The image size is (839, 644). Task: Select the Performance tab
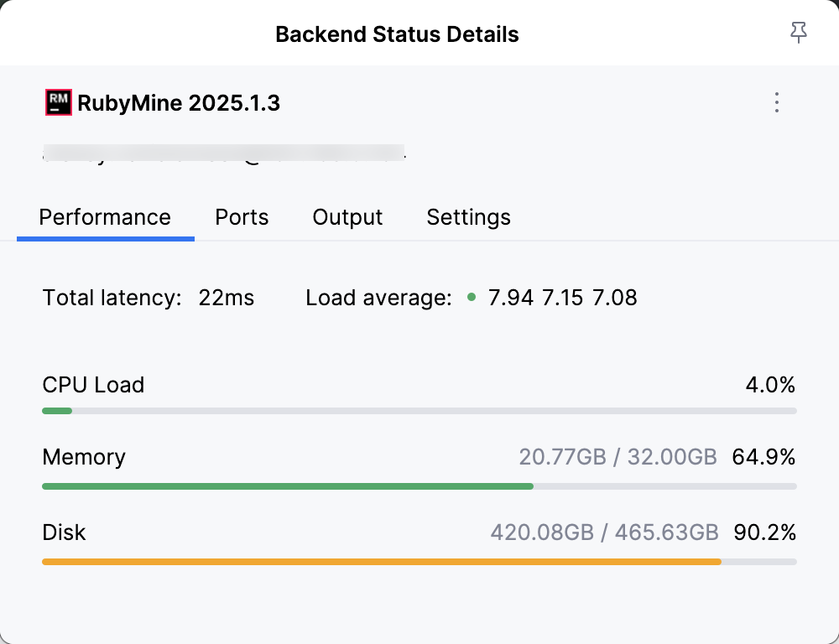click(x=104, y=217)
